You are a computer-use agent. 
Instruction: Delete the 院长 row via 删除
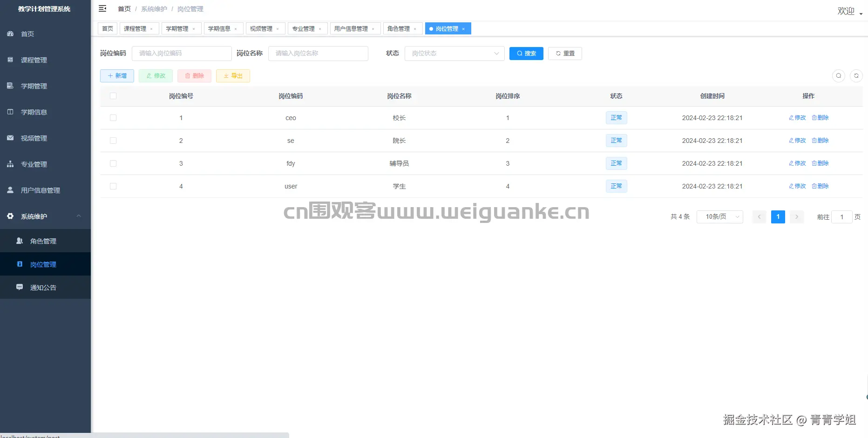pos(820,141)
